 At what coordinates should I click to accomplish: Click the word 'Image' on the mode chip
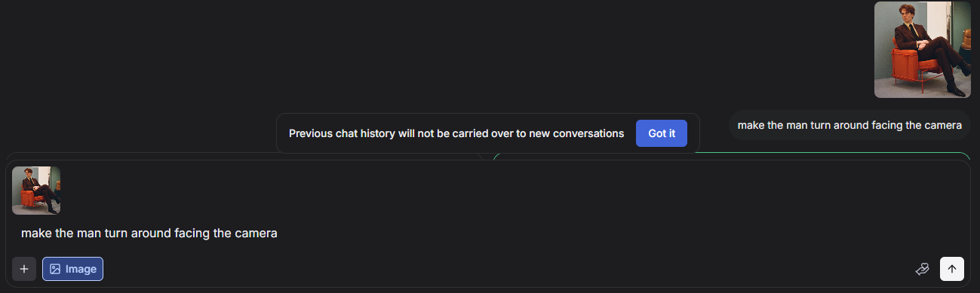[81, 269]
